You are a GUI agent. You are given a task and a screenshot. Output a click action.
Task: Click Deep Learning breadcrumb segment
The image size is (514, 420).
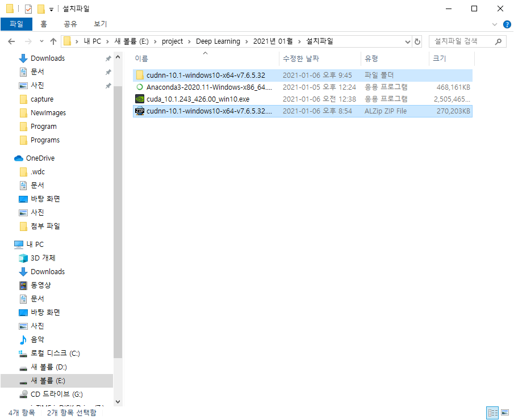218,41
